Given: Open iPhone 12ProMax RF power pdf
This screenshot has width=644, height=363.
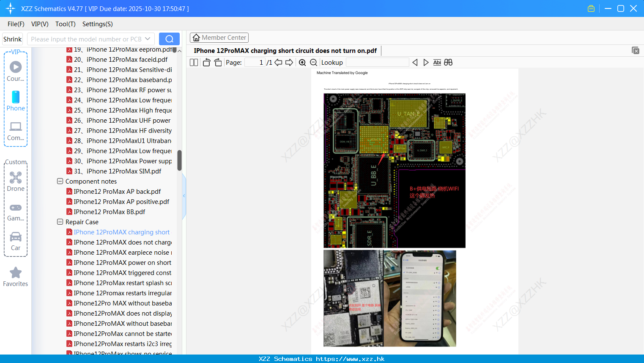Looking at the screenshot, I should pyautogui.click(x=119, y=90).
